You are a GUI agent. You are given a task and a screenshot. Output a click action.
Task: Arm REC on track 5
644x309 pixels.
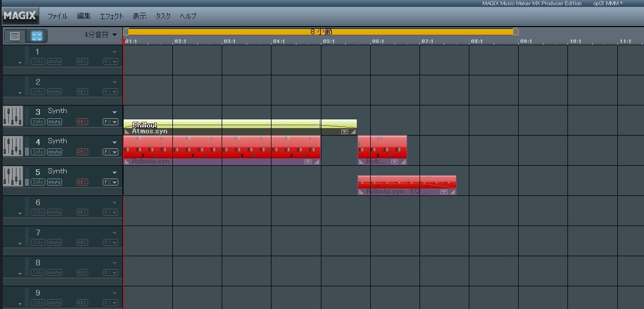[x=82, y=182]
